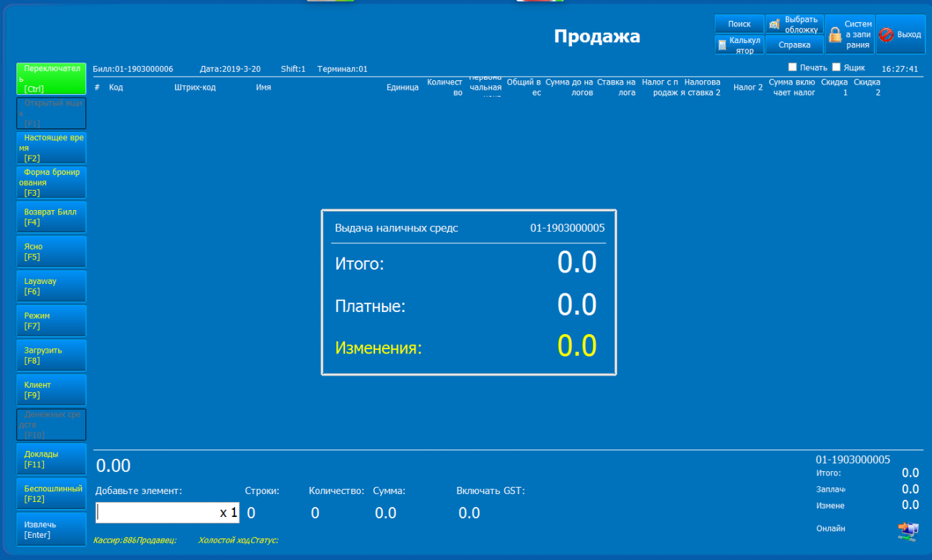Click the Поиск button

[x=739, y=24]
